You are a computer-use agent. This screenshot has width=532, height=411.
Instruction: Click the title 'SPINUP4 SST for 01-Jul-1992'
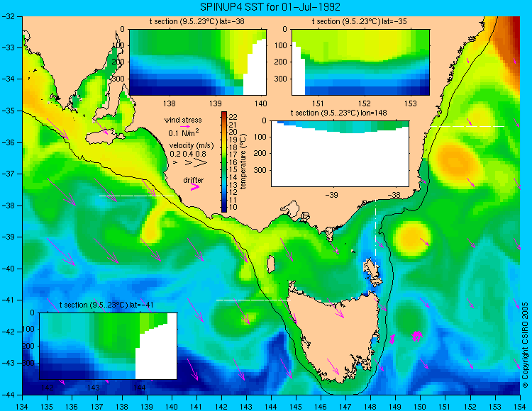[x=270, y=7]
